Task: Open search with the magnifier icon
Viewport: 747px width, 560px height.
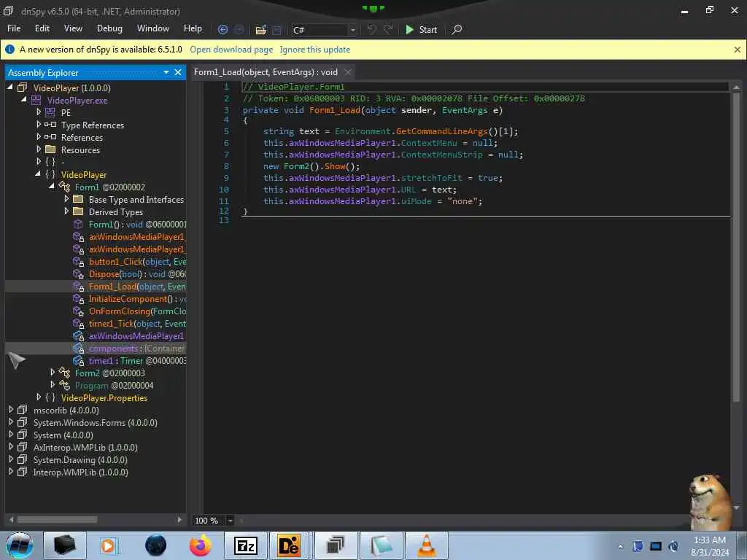Action: coord(457,29)
